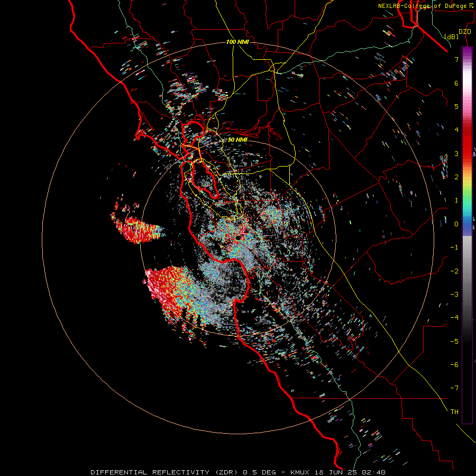This screenshot has width=476, height=476.
Task: Click the Differential Reflectivity title at the bottom
Action: pos(238,472)
